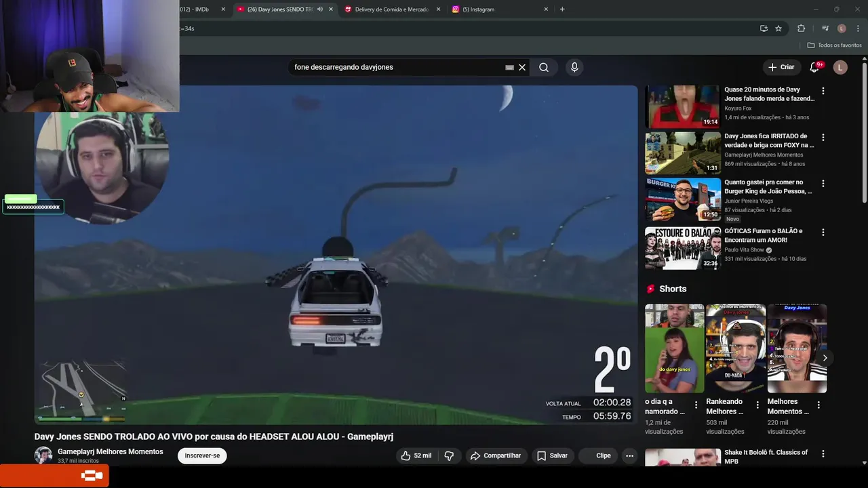Open 'Davy Jones fica IRRITADO' video thumbnail
Image resolution: width=868 pixels, height=488 pixels.
point(682,153)
